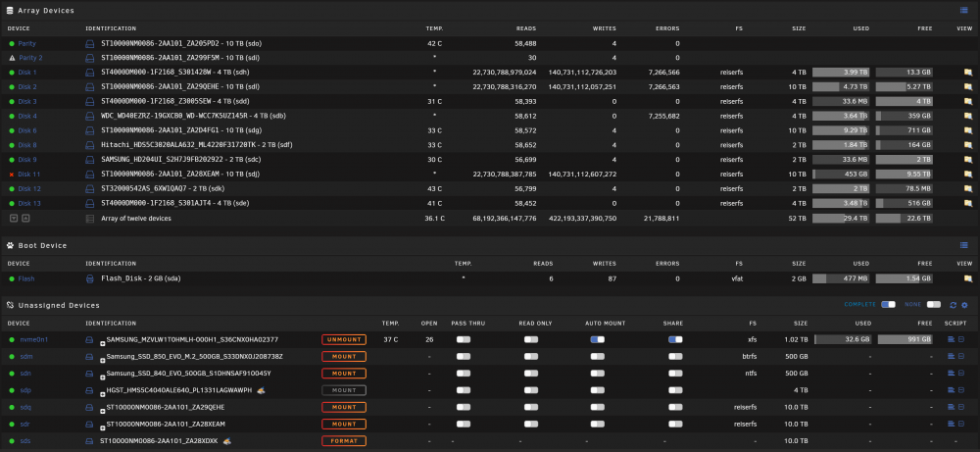Open the nvme0n1 device link
The height and width of the screenshot is (452, 980).
pos(33,339)
